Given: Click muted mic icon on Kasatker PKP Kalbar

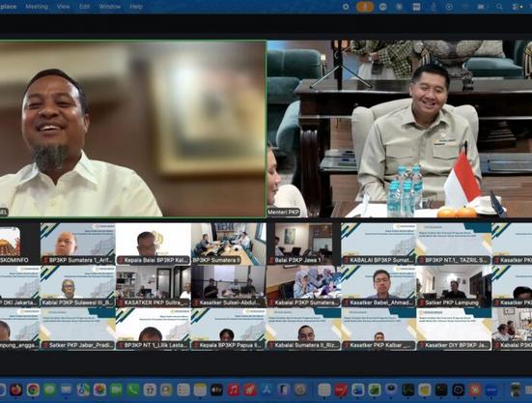Looking at the screenshot, I should 346,345.
